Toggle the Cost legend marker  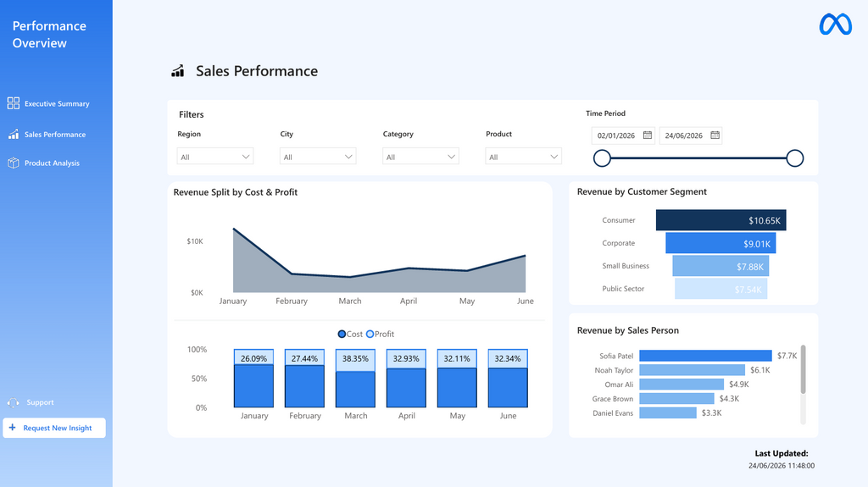342,335
